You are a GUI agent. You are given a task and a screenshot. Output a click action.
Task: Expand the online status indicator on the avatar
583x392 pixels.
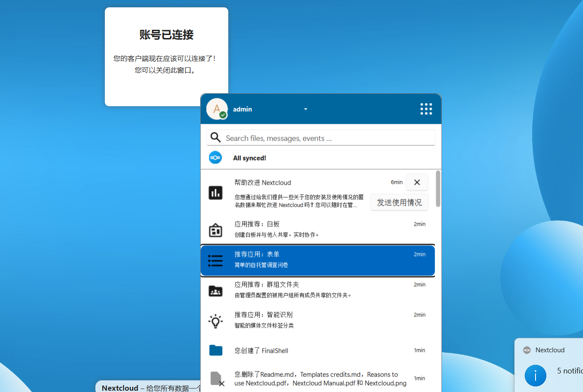click(x=223, y=114)
